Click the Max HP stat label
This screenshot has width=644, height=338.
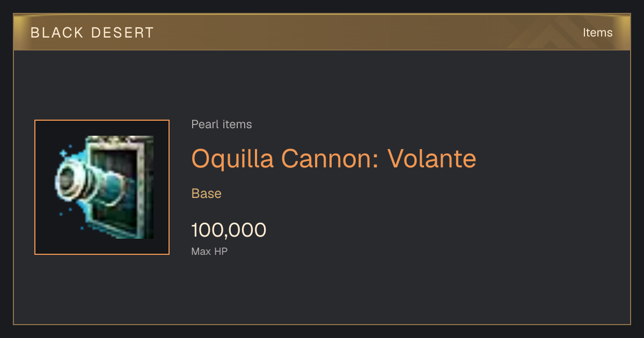[x=209, y=251]
